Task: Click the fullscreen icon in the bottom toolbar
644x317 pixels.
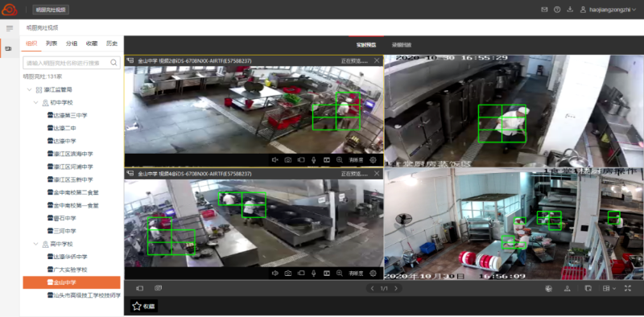Action: (628, 288)
